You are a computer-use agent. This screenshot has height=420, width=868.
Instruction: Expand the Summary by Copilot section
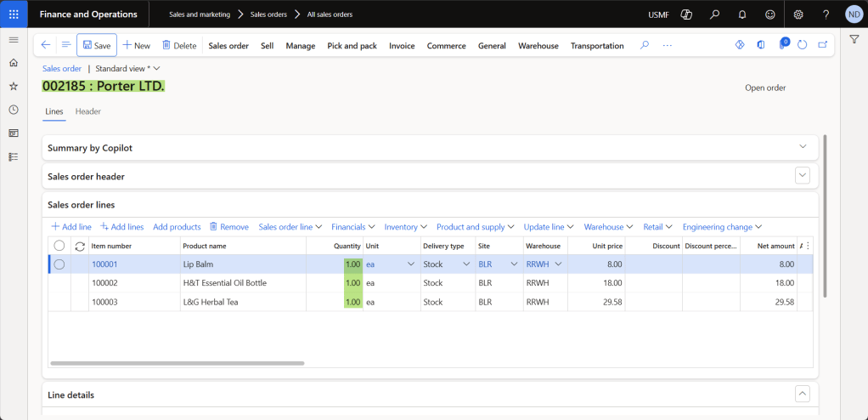[x=803, y=146]
